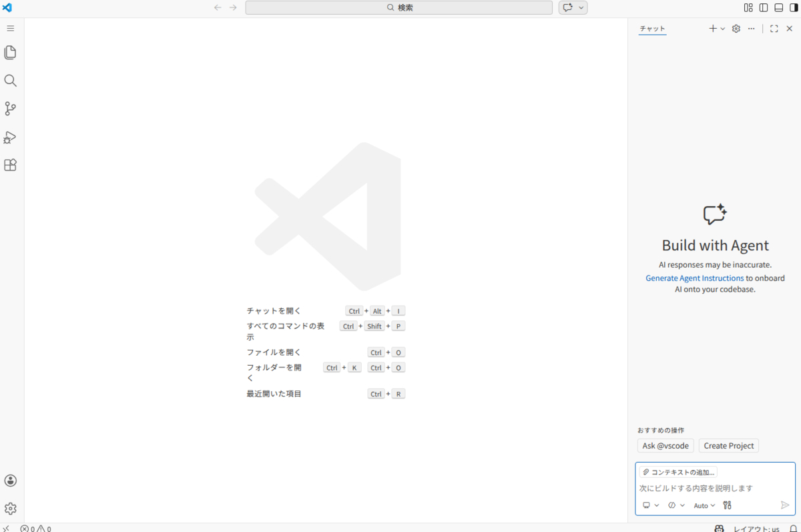This screenshot has width=801, height=532.
Task: Select the チャット tab
Action: [652, 29]
